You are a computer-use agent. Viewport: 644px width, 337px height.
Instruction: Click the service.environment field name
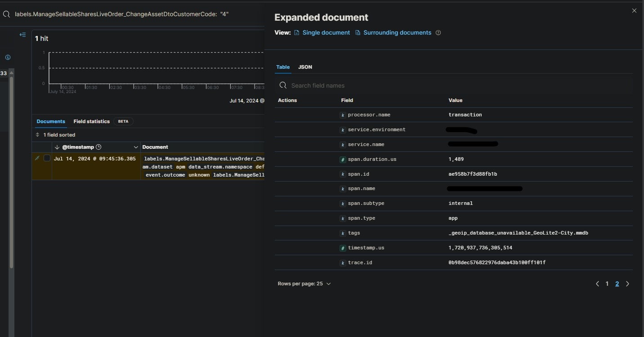coord(376,129)
